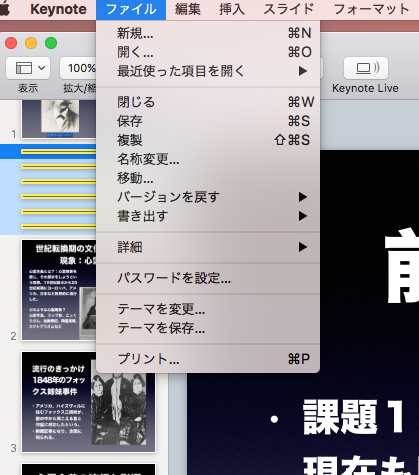Viewport: 419px width, 475px height.
Task: Open the 100% zoom level dropdown
Action: click(79, 68)
